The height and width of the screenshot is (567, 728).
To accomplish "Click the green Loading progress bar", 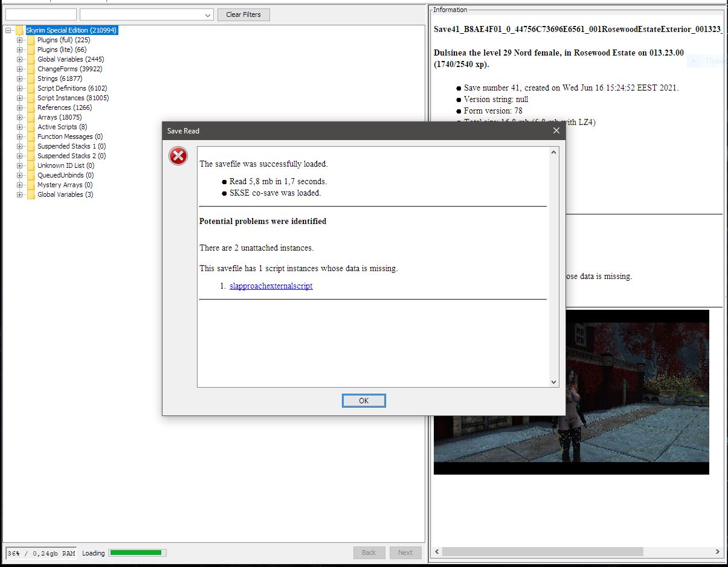I will [x=138, y=553].
